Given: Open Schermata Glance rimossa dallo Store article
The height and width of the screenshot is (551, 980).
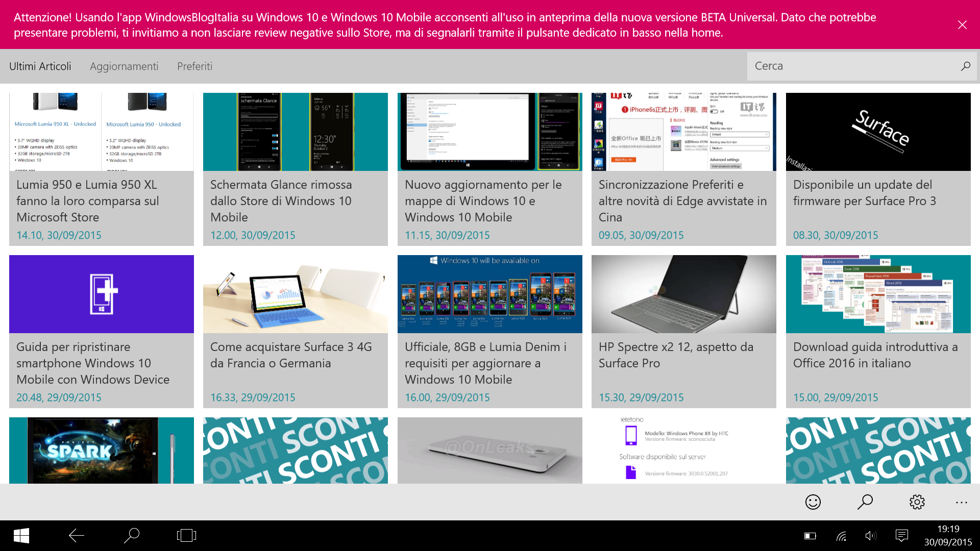Looking at the screenshot, I should [x=281, y=201].
